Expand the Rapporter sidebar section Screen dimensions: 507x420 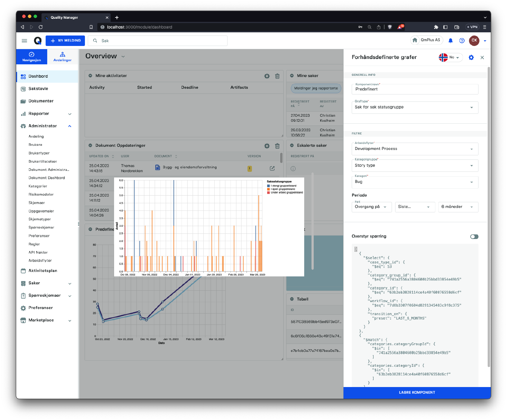(x=70, y=114)
